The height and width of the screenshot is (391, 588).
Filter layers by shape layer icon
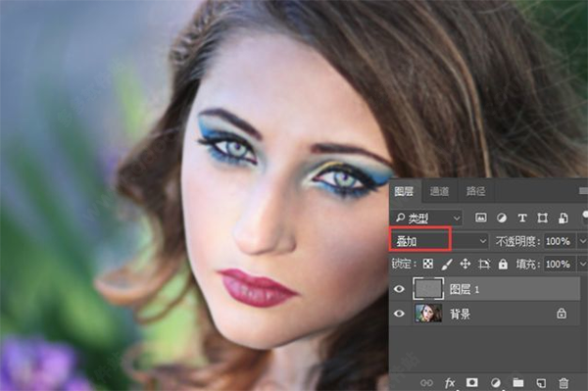click(542, 218)
